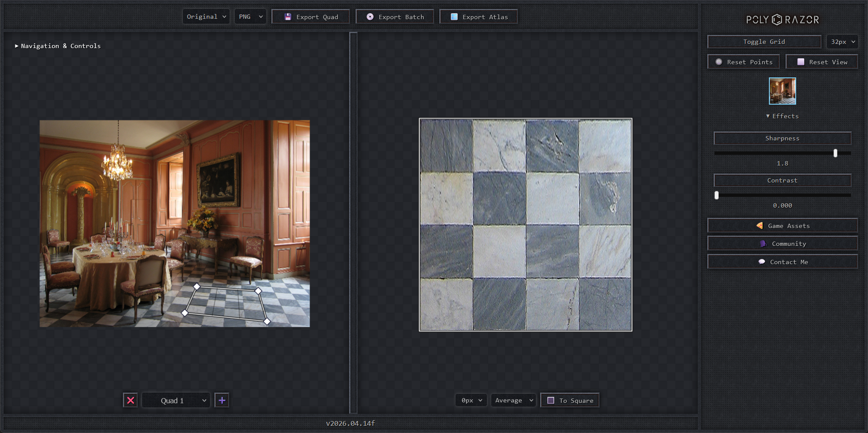Click the Export Batch disc icon
The width and height of the screenshot is (868, 433).
click(370, 17)
